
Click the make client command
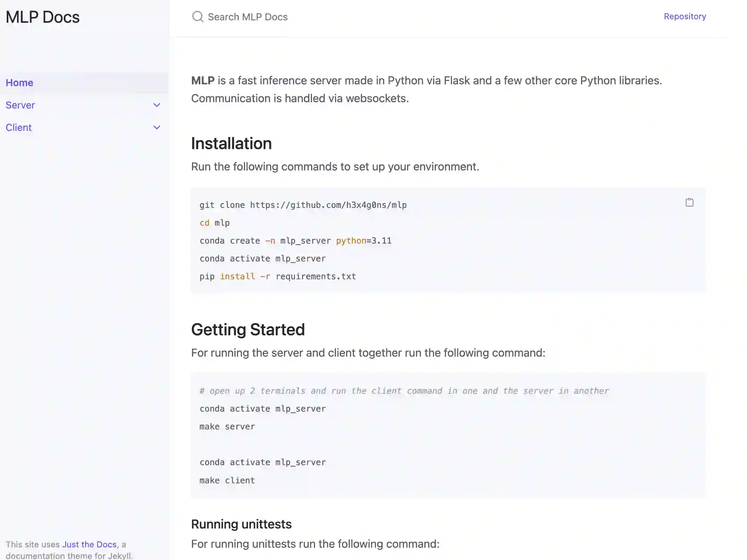(227, 481)
